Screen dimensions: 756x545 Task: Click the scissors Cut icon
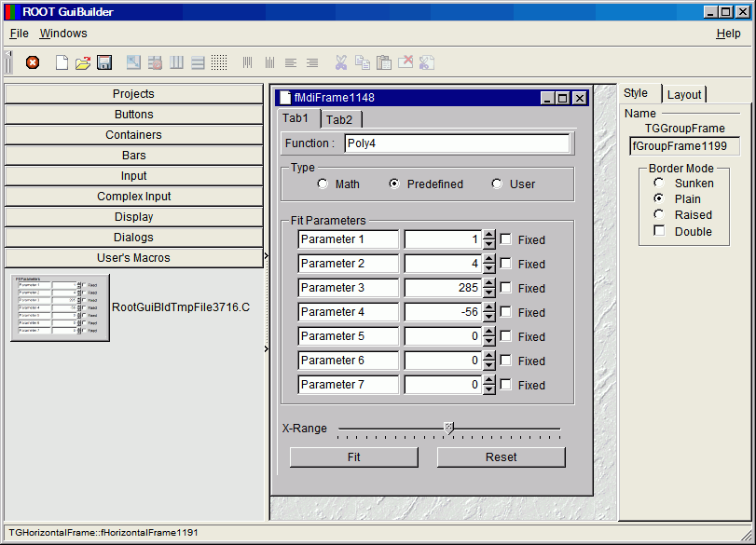[340, 62]
